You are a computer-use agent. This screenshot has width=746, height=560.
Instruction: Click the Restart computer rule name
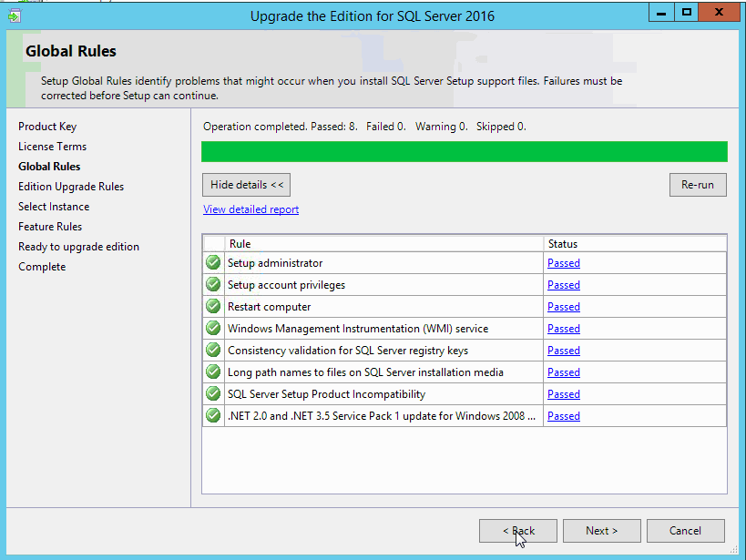[269, 307]
